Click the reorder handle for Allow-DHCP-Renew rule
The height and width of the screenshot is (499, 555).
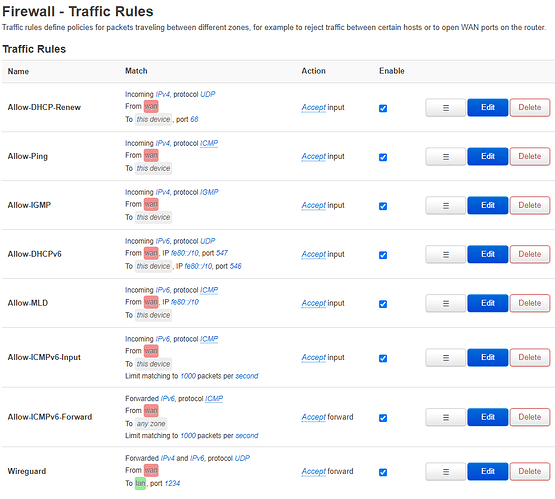445,108
